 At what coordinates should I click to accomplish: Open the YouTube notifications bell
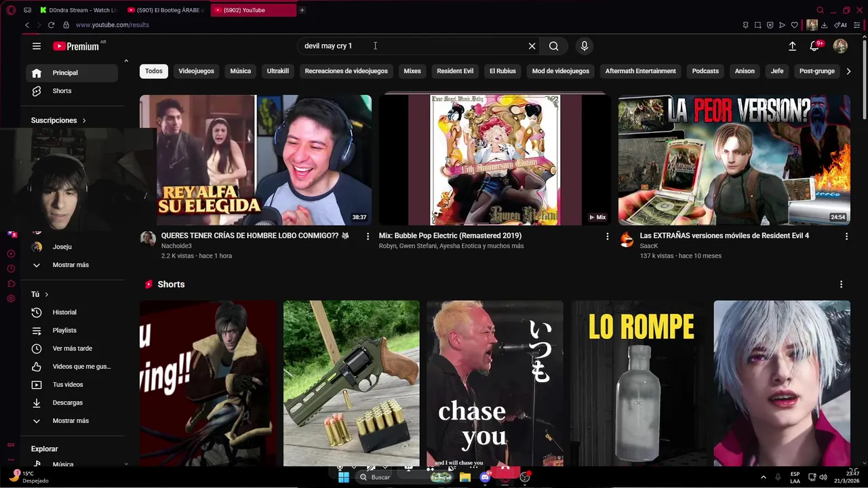[x=814, y=46]
